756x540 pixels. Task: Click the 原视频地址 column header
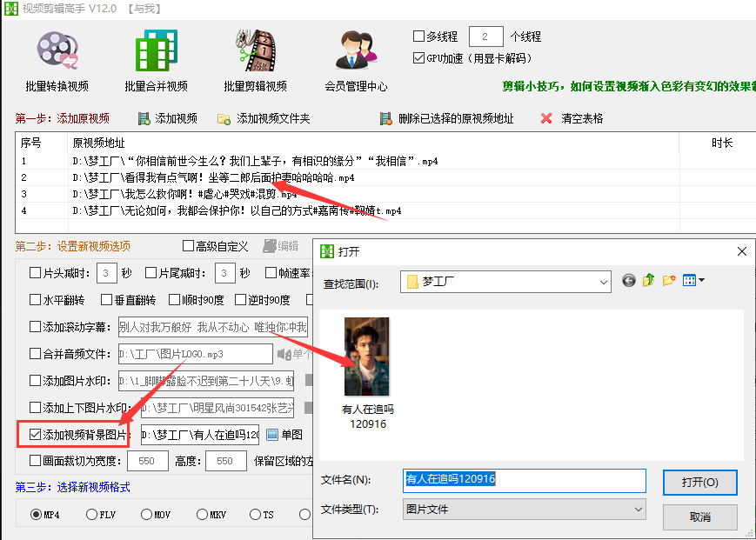click(x=373, y=143)
